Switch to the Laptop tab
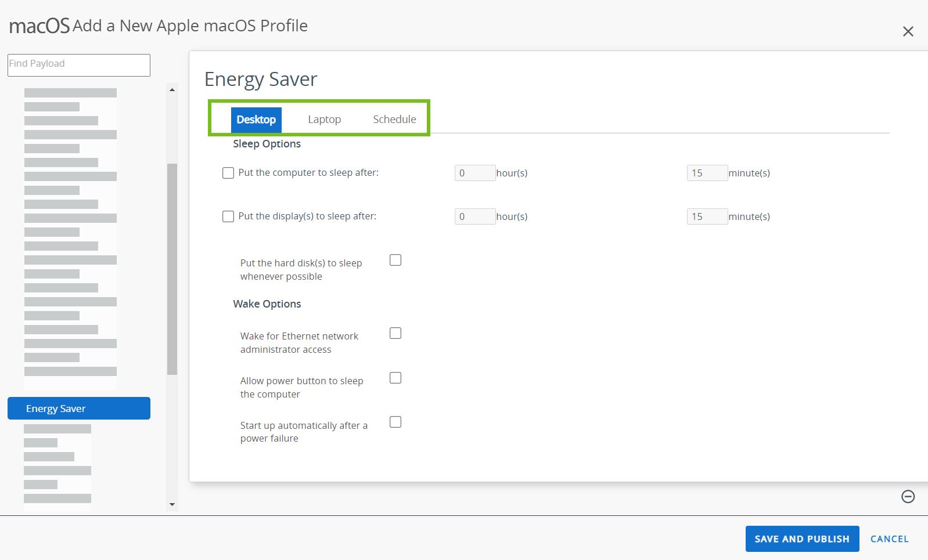The width and height of the screenshot is (928, 560). 324,120
